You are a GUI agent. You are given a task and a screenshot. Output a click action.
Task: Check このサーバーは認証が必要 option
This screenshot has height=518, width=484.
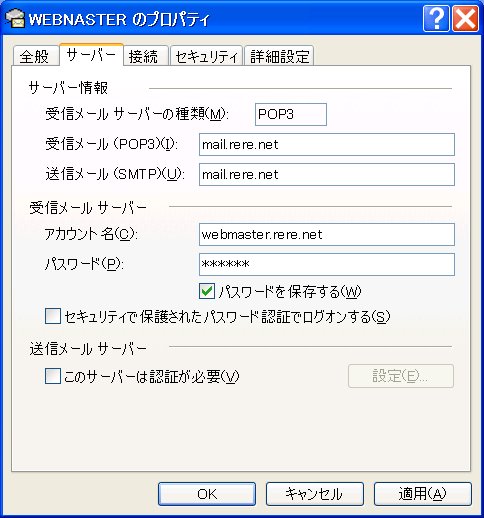[53, 376]
